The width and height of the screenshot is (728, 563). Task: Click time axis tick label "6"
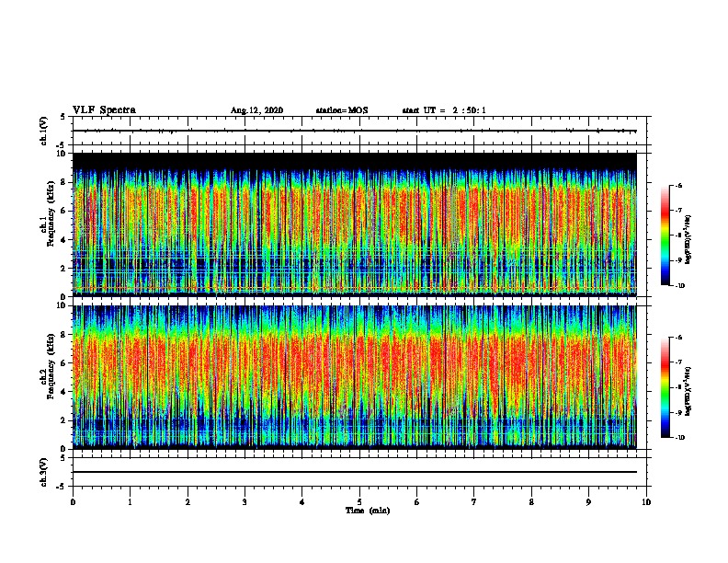point(417,502)
